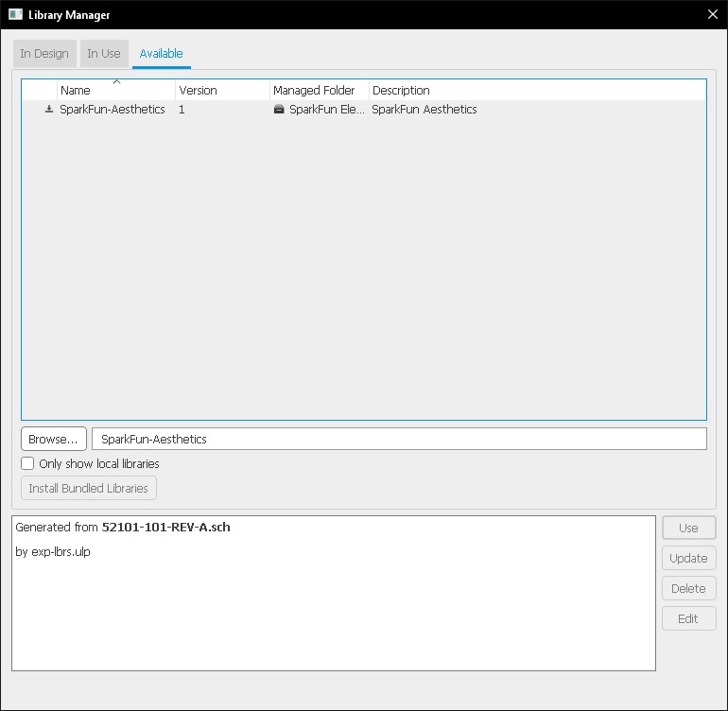Switch to the In Design tab
Screen dimensions: 728x711
[x=44, y=54]
